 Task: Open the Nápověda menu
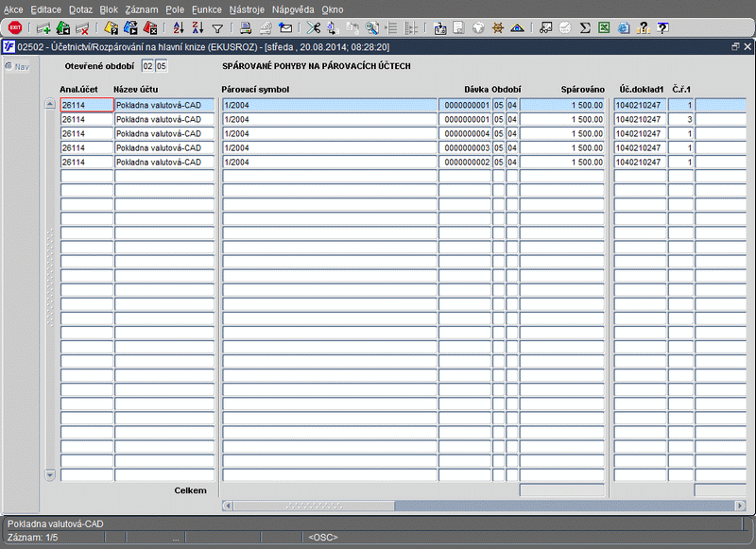(x=293, y=9)
